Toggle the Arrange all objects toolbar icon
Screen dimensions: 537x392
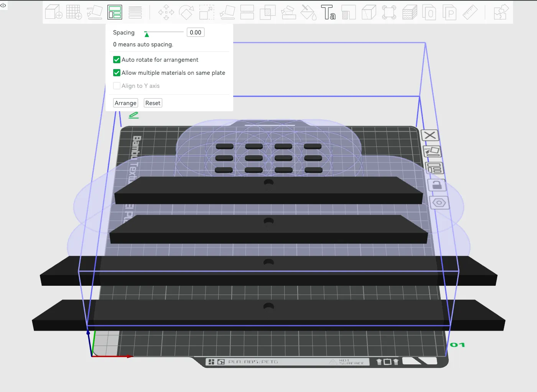point(115,12)
